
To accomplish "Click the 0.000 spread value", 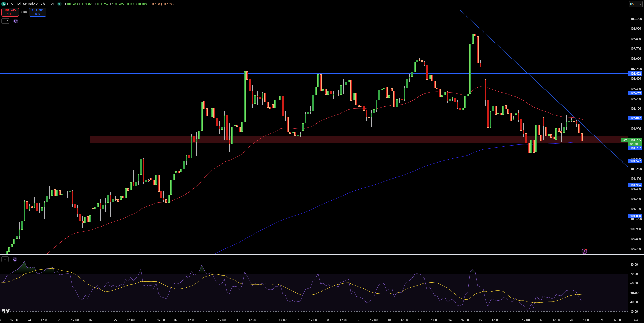I will pos(24,12).
